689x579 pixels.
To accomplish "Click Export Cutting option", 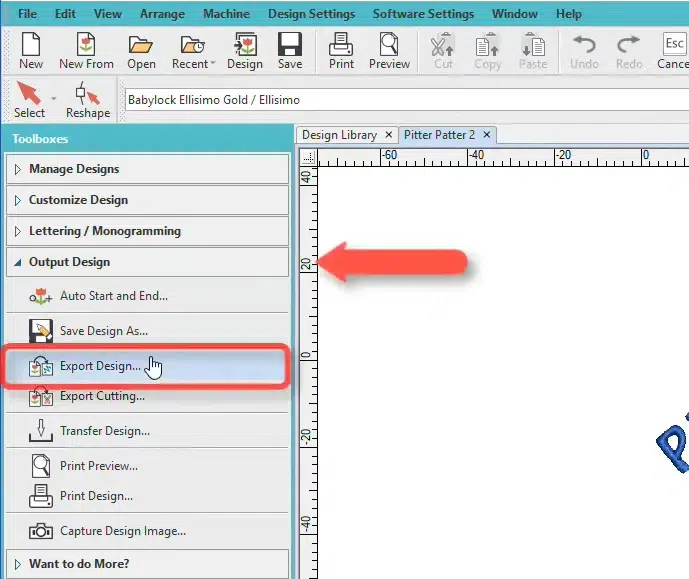I will point(148,396).
